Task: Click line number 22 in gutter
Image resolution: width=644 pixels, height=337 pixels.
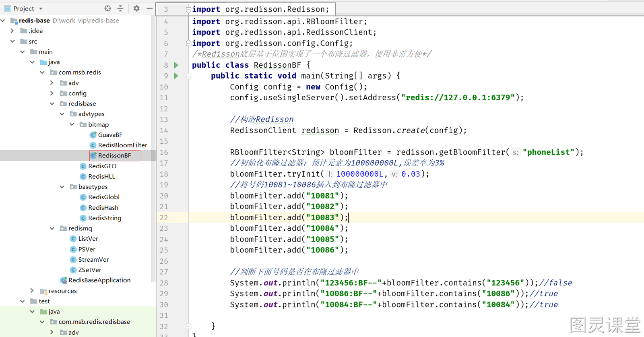Action: click(164, 217)
